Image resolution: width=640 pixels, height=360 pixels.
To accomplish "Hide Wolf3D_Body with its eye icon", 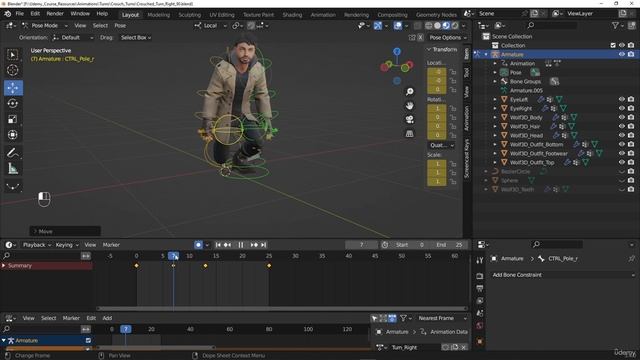I will [622, 117].
